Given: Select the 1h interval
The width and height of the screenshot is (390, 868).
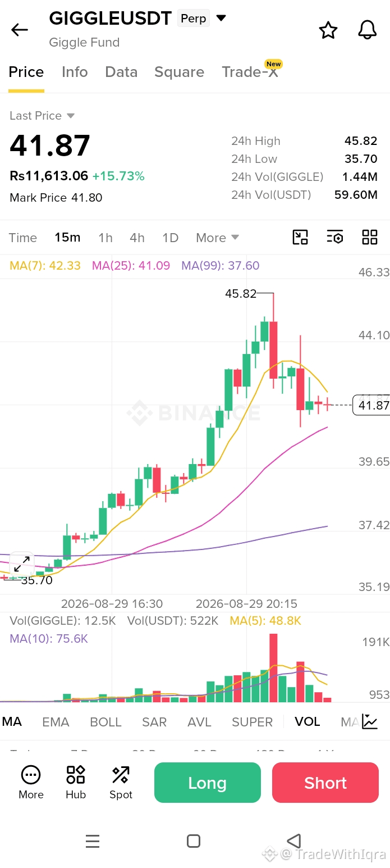Looking at the screenshot, I should point(105,238).
